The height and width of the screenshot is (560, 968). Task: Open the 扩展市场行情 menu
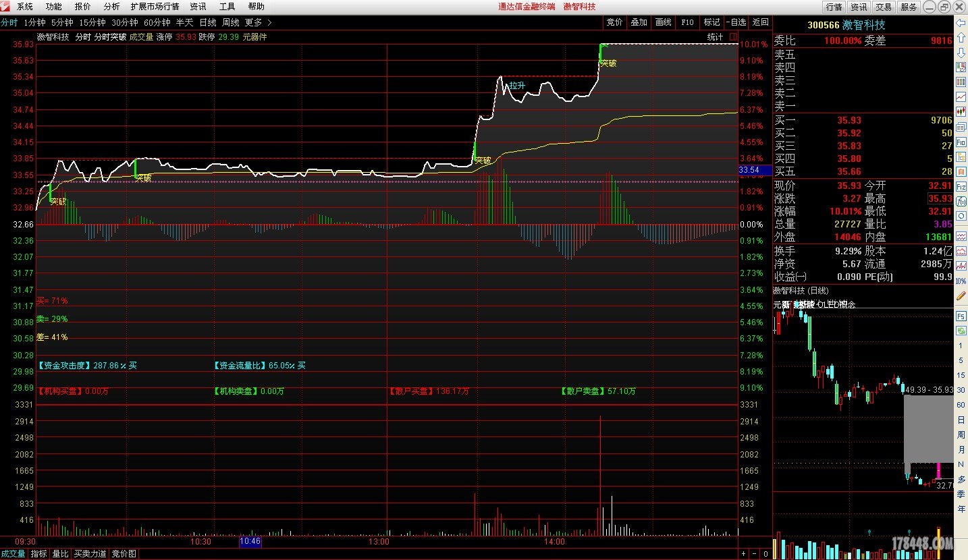click(155, 6)
